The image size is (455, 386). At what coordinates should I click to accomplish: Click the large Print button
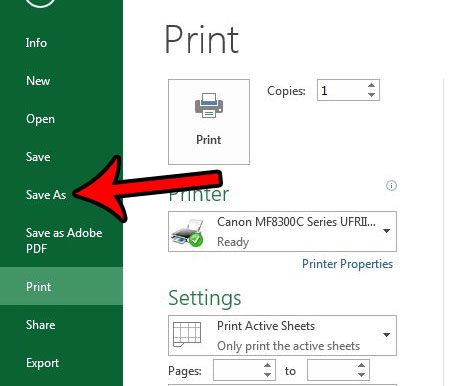209,122
